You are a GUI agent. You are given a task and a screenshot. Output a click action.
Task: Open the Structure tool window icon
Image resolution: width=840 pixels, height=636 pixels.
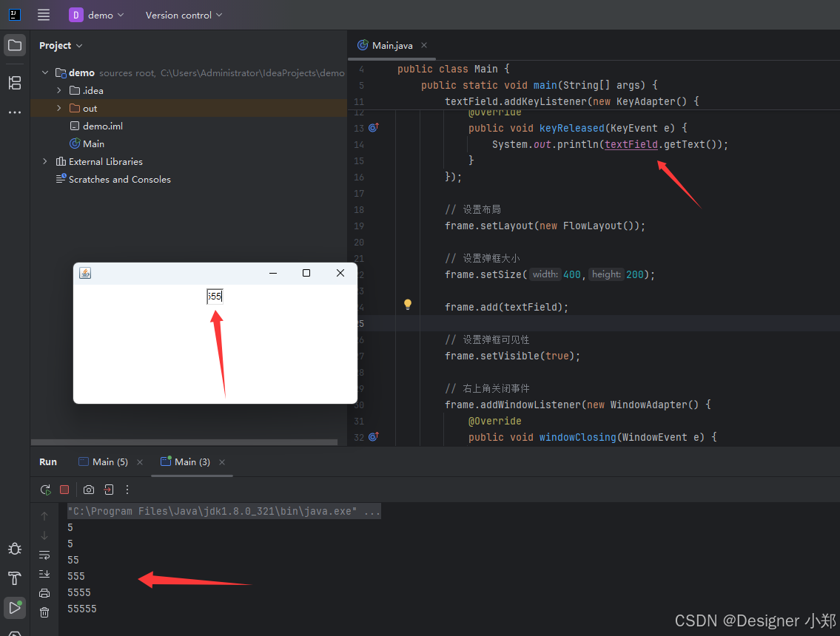15,82
